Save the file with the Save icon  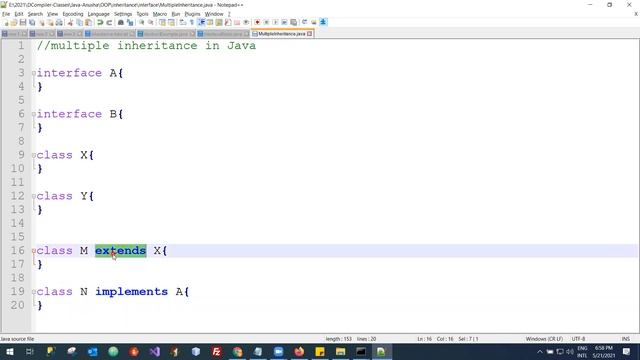click(23, 22)
